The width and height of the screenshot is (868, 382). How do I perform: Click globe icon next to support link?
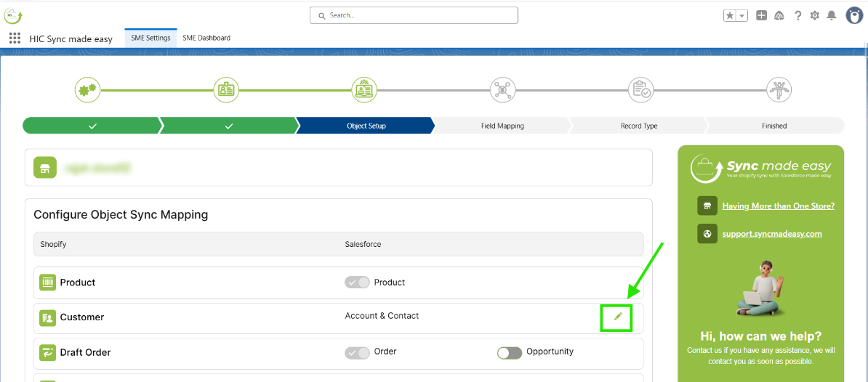(707, 234)
